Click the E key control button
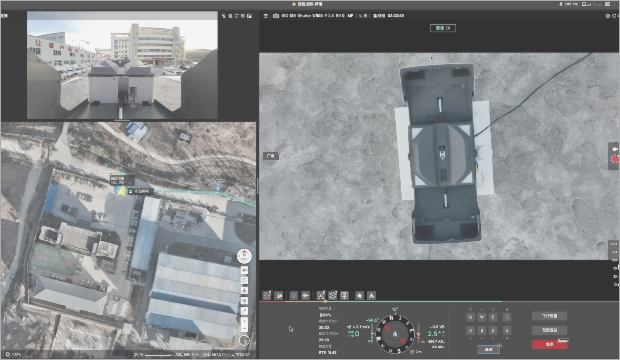 pyautogui.click(x=493, y=317)
